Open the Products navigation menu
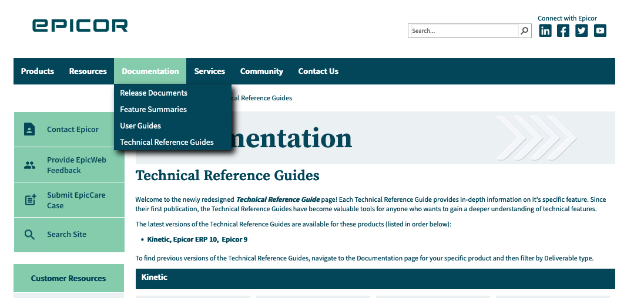This screenshot has width=644, height=298. click(38, 72)
